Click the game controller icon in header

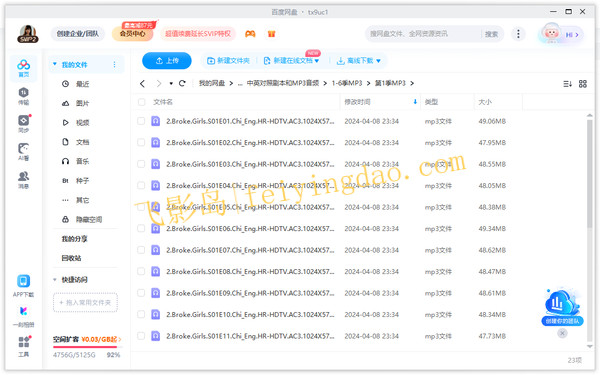(250, 34)
